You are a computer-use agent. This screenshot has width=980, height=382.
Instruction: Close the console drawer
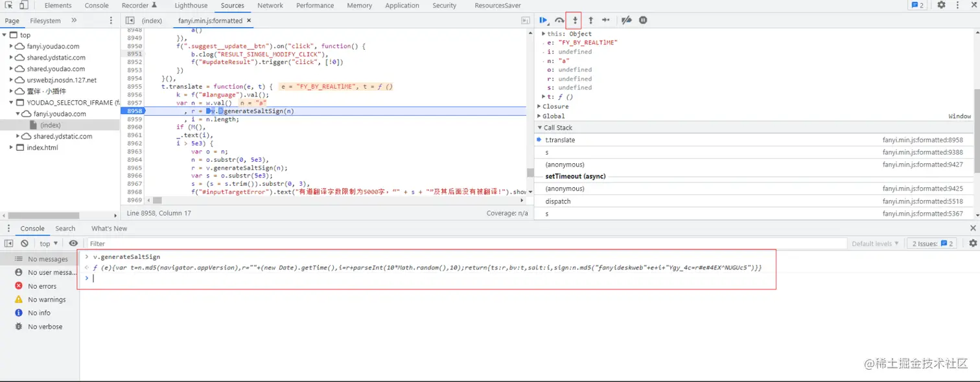[x=972, y=229]
